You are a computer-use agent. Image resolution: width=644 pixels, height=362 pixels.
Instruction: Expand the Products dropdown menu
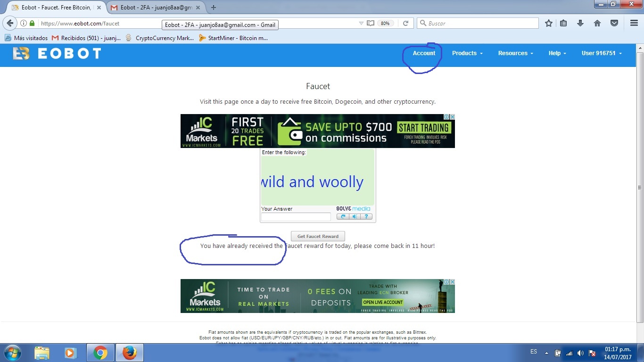tap(467, 53)
